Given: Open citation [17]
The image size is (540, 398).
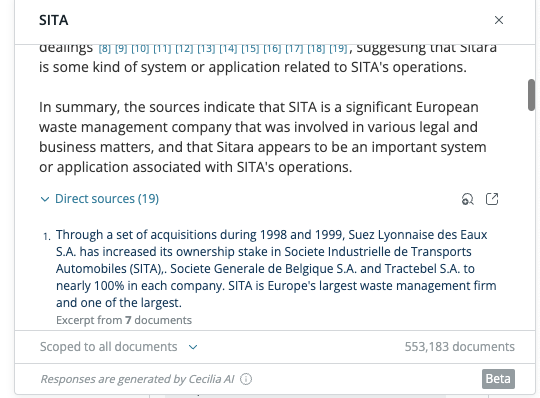Looking at the screenshot, I should pos(294,49).
